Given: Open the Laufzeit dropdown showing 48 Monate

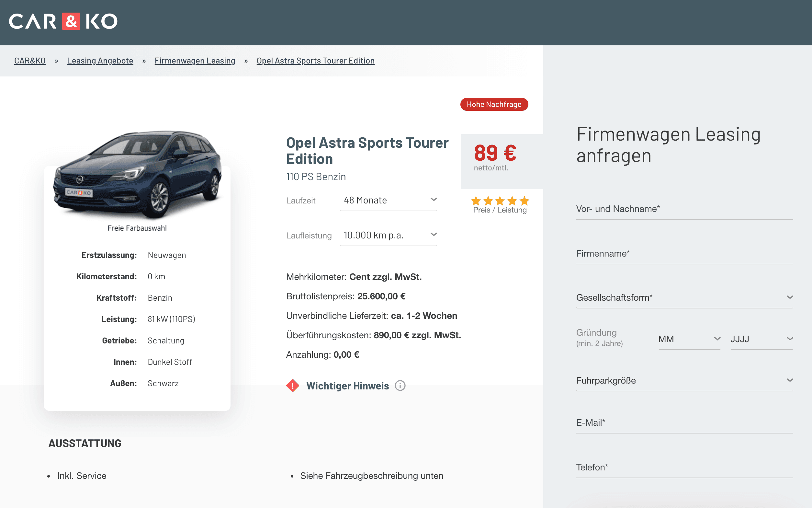Looking at the screenshot, I should 389,201.
